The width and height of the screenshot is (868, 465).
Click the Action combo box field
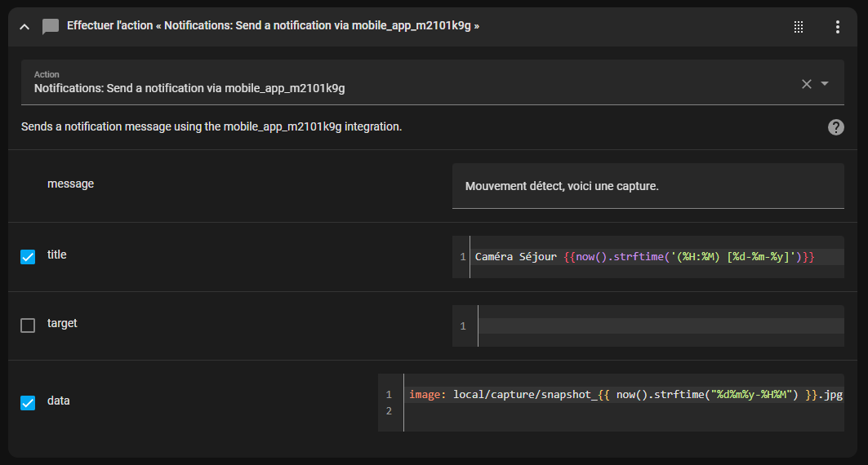408,82
